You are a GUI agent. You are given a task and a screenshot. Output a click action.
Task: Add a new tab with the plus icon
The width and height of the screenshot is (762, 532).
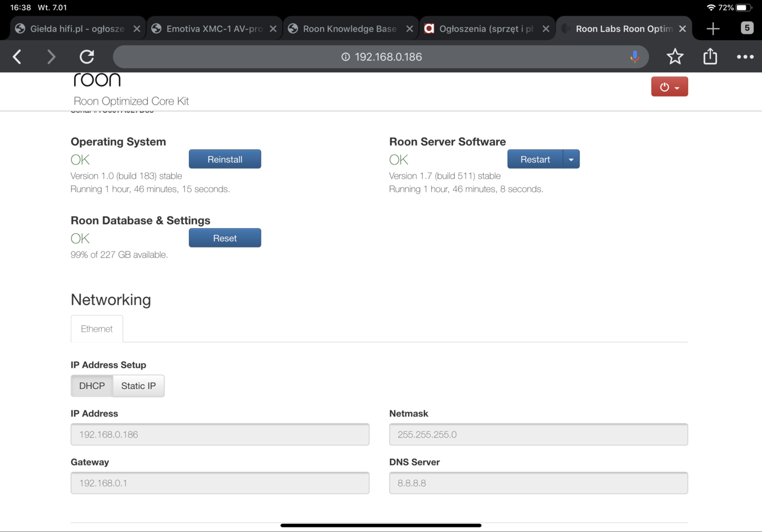click(x=713, y=28)
